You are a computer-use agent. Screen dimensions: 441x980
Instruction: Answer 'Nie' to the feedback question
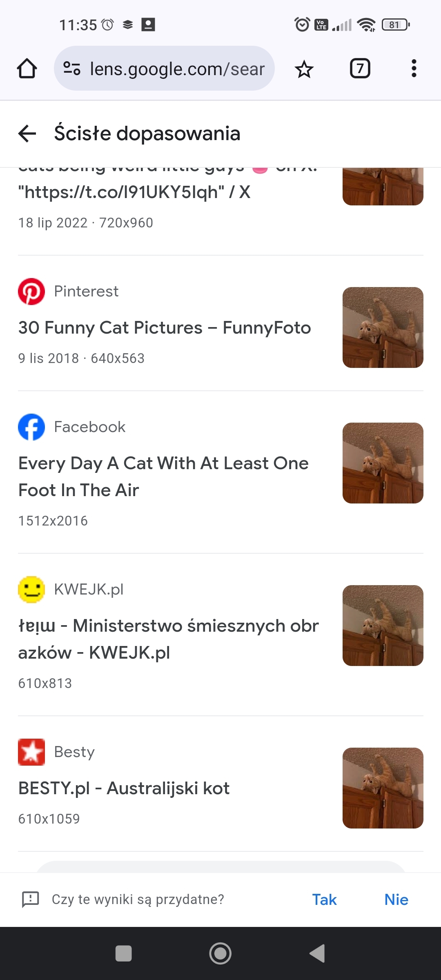click(x=396, y=900)
